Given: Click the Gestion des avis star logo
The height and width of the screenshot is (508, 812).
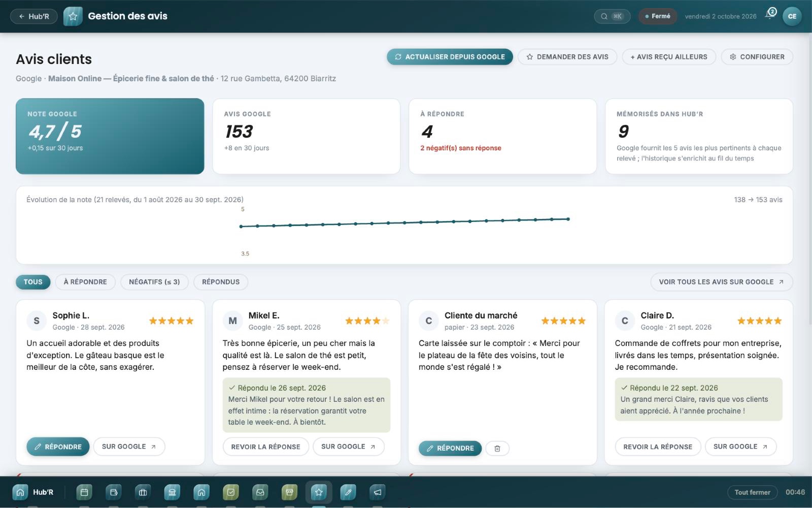Looking at the screenshot, I should pos(73,16).
